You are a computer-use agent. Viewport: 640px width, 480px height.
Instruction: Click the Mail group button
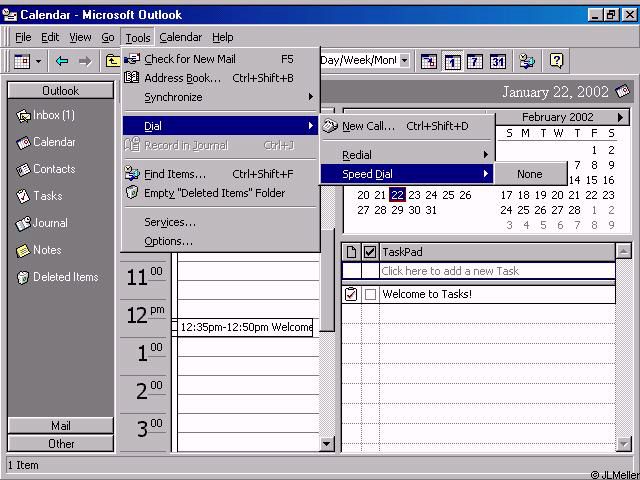pyautogui.click(x=60, y=426)
